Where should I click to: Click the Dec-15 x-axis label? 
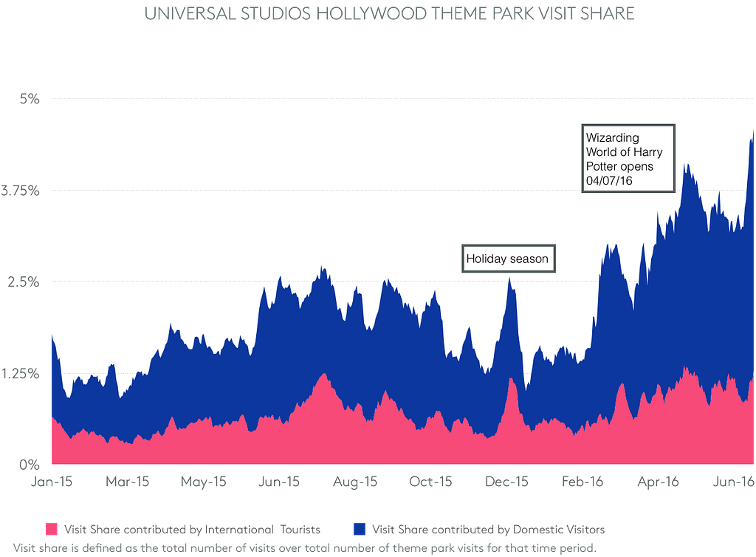pos(506,482)
